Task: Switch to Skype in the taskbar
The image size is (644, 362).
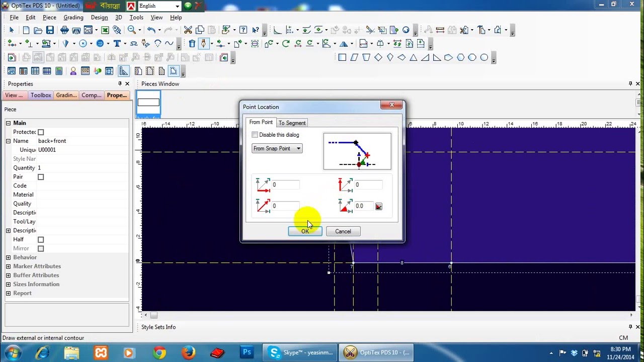Action: (x=301, y=352)
